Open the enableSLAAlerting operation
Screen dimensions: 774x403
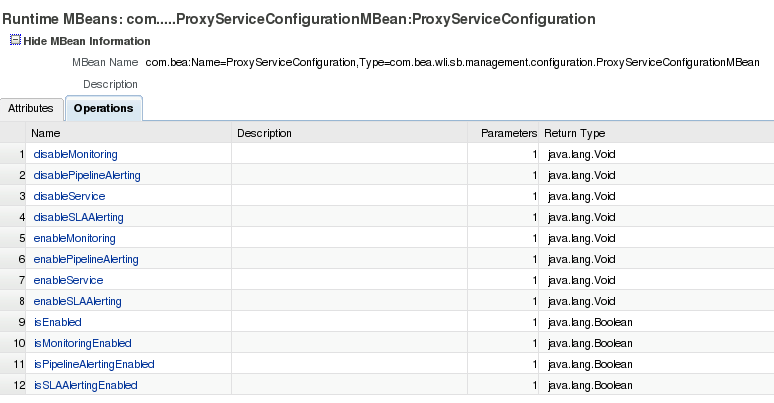(x=78, y=301)
